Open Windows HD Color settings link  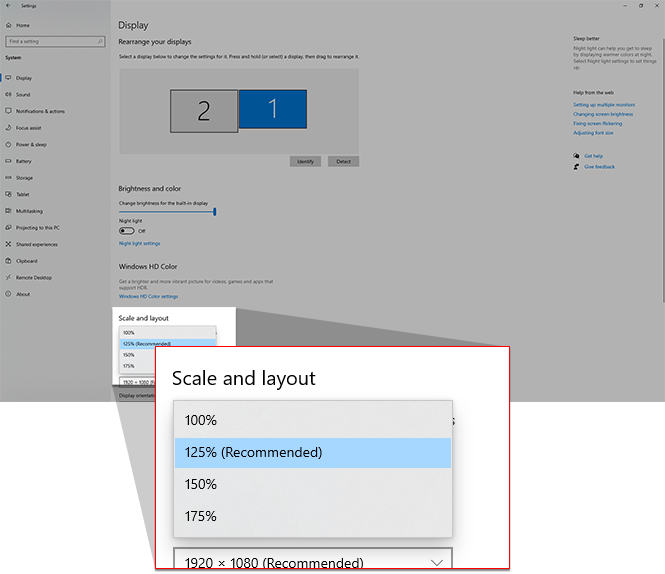coord(148,297)
